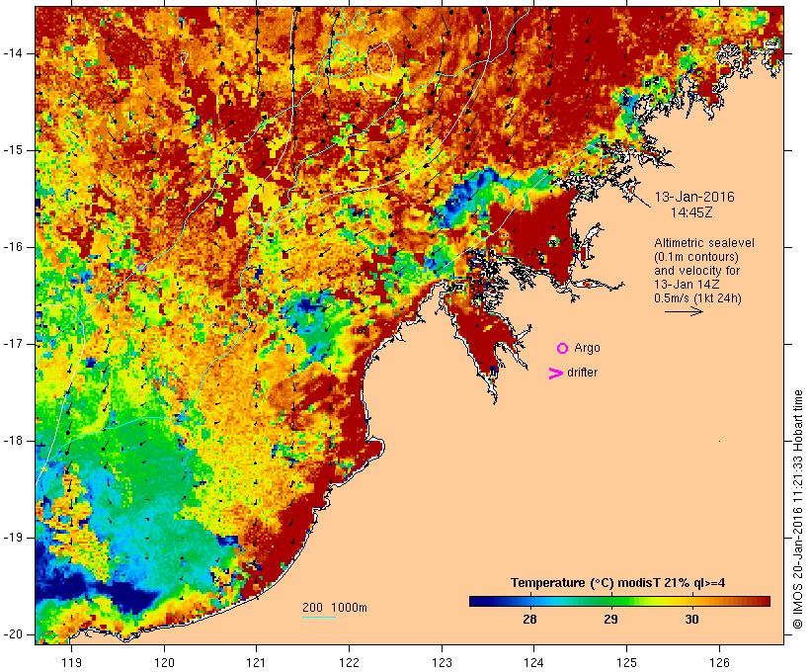
Task: Click the date label 13-Jan-2016
Action: 694,197
